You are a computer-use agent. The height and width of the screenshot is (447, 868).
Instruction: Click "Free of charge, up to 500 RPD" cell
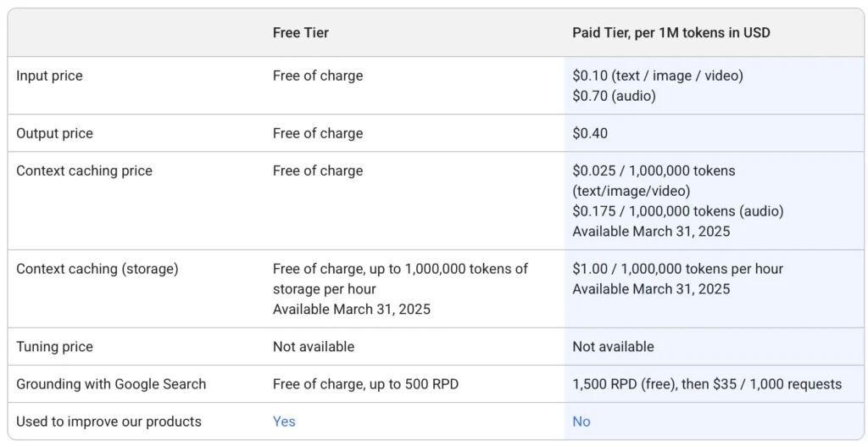tap(365, 384)
